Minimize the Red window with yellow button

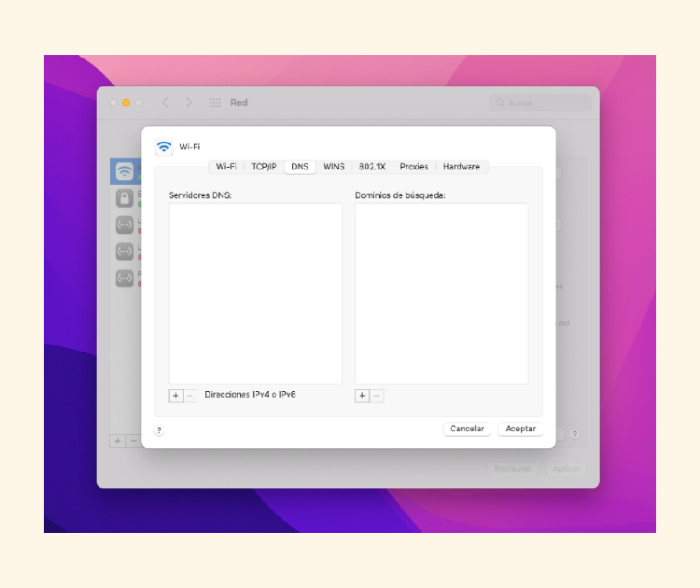pyautogui.click(x=126, y=103)
